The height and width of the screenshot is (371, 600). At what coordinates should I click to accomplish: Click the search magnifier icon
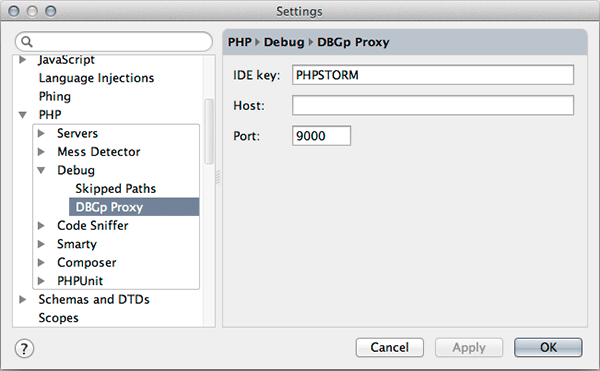click(26, 41)
